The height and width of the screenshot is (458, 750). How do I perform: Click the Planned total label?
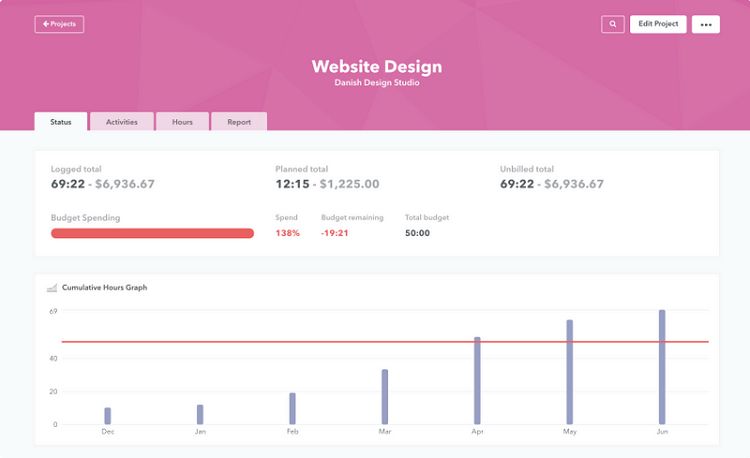(301, 169)
